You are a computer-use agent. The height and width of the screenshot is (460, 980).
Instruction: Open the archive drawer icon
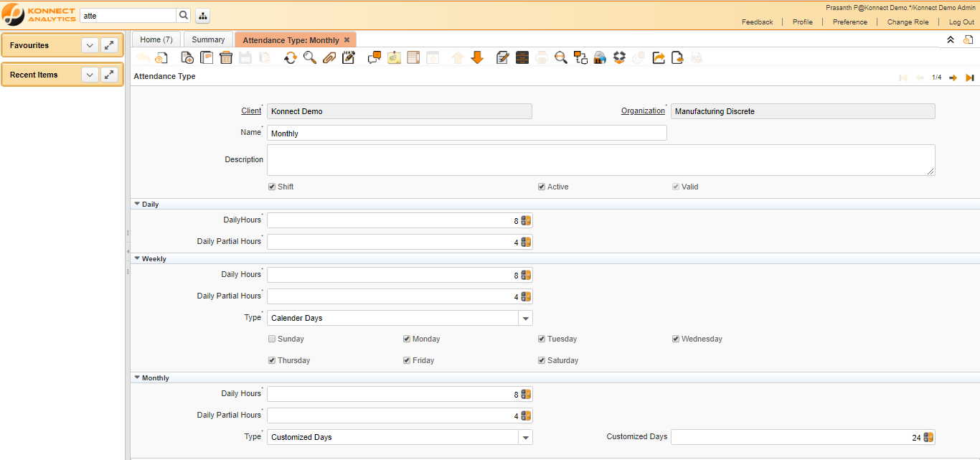522,57
